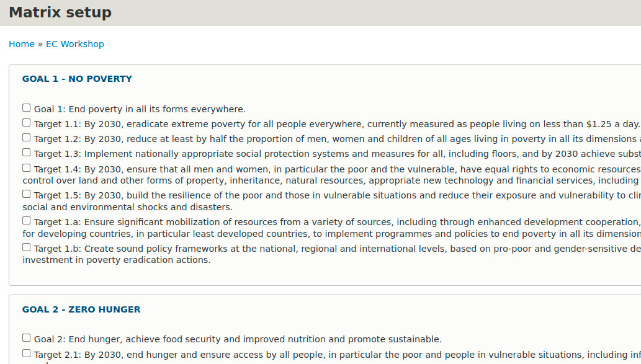Check the Target 1.4 checkbox

pos(27,168)
